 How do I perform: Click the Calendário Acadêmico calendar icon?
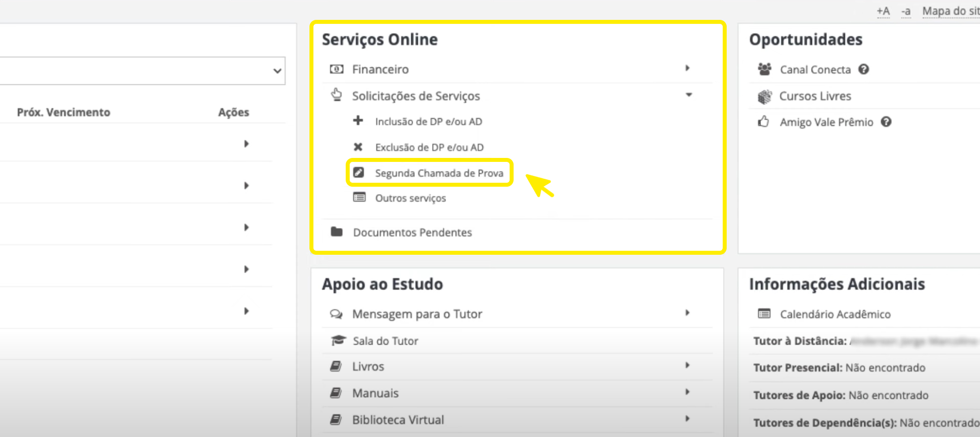764,314
